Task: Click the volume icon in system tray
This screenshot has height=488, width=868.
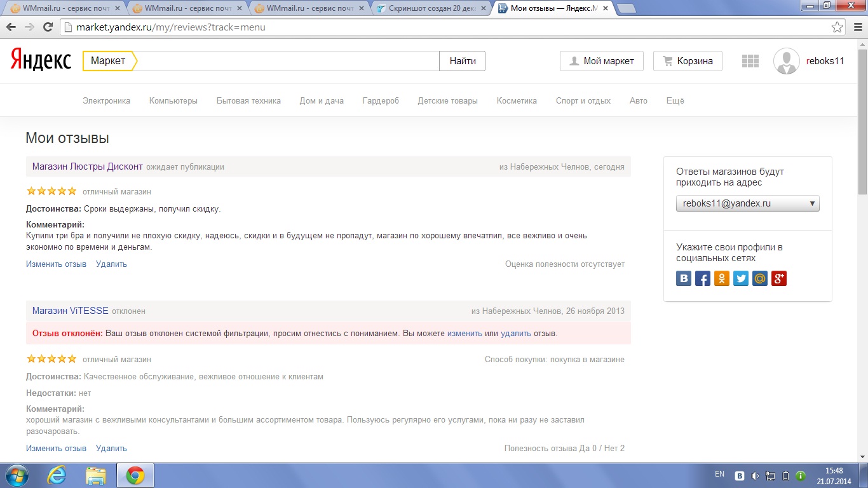Action: [755, 475]
